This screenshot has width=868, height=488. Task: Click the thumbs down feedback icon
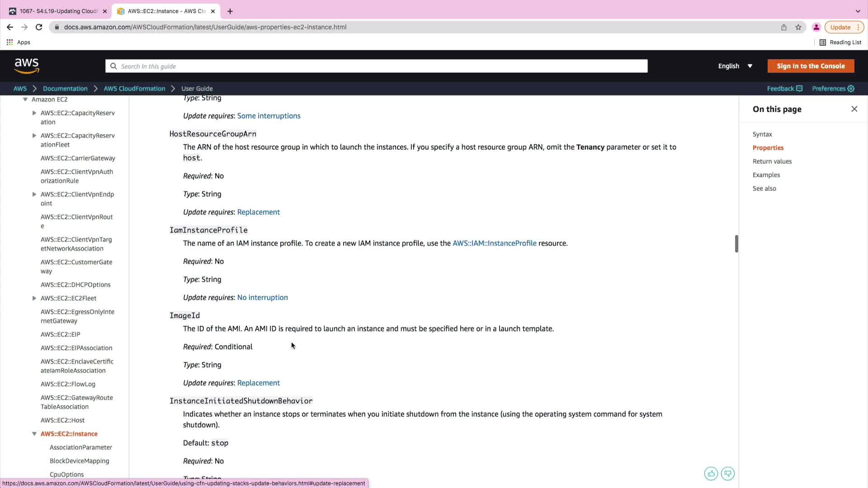(728, 474)
